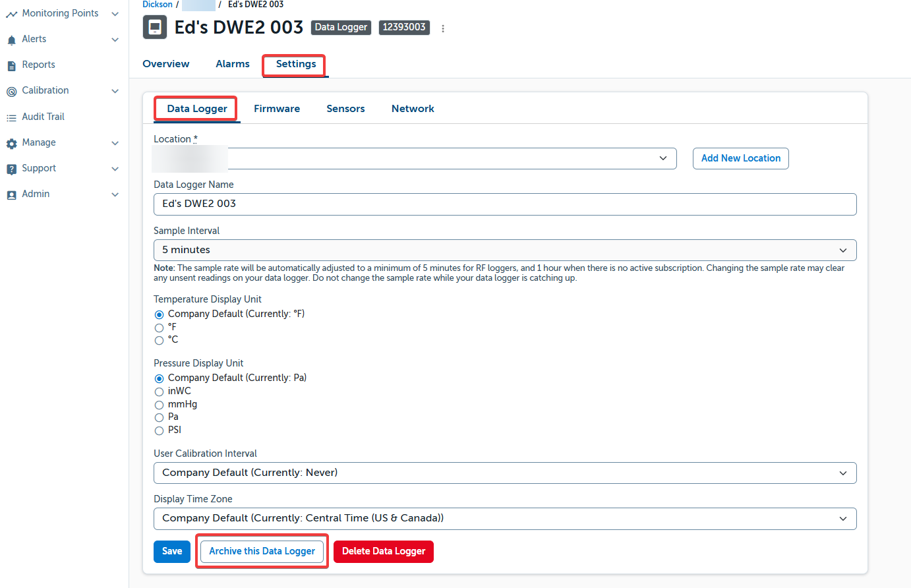Click the Reports document icon
911x588 pixels.
click(x=11, y=66)
